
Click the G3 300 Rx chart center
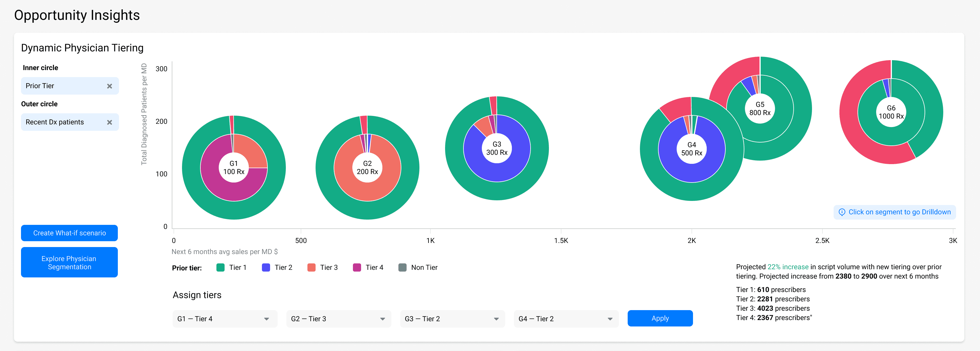pos(496,148)
